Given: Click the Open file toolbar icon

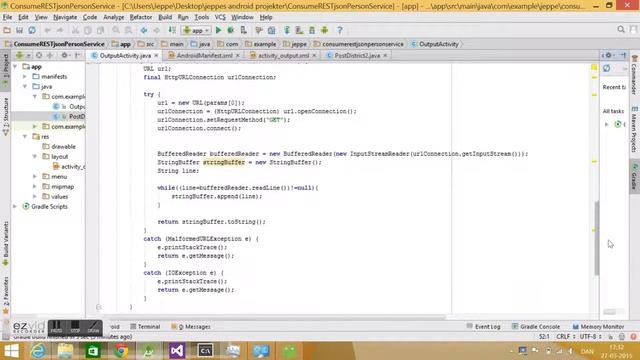Looking at the screenshot, I should [x=7, y=30].
